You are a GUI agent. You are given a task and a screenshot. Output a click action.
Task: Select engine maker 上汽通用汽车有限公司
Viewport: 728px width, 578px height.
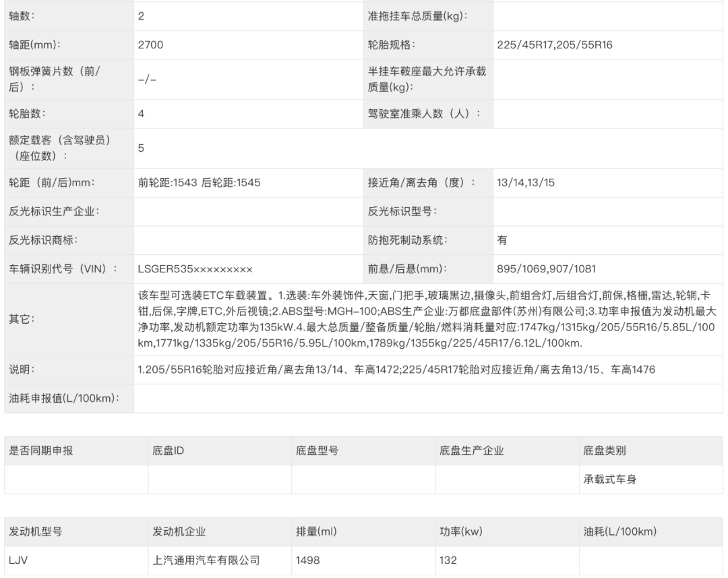(206, 561)
